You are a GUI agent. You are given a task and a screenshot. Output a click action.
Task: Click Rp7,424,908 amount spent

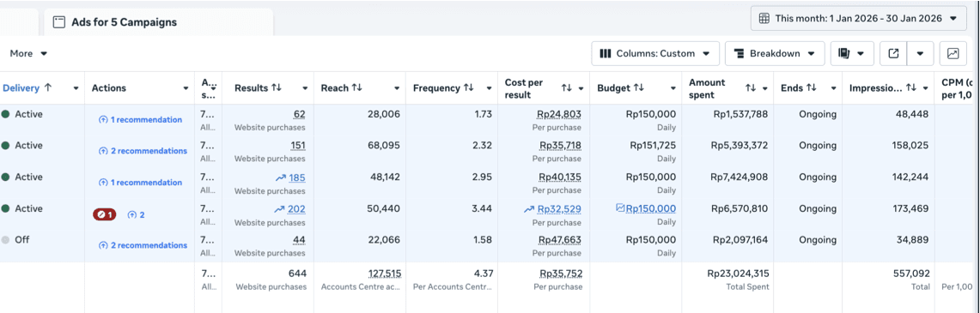click(x=740, y=177)
